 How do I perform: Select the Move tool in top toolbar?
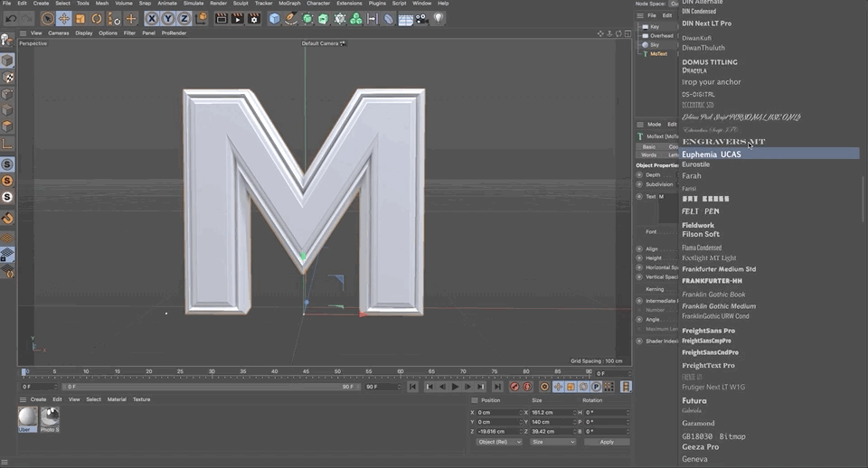tap(64, 18)
